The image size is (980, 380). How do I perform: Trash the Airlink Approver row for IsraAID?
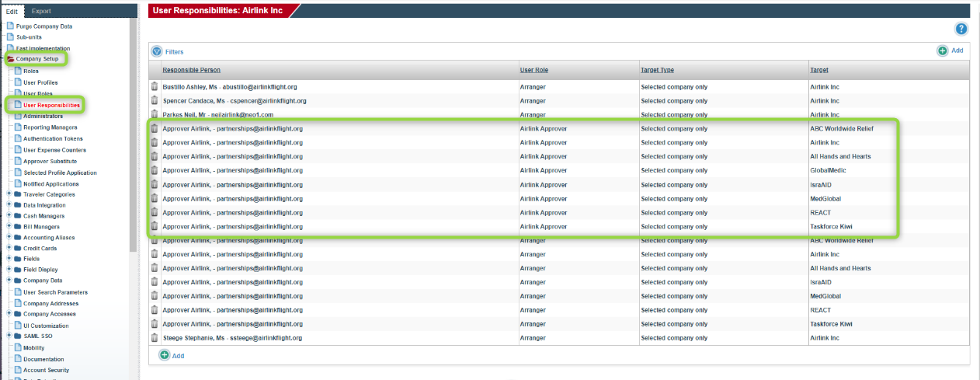pos(155,185)
